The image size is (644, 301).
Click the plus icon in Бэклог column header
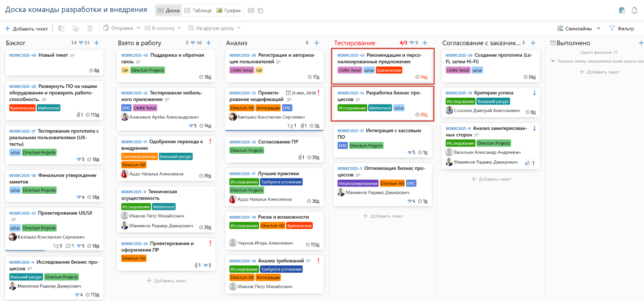tap(96, 43)
